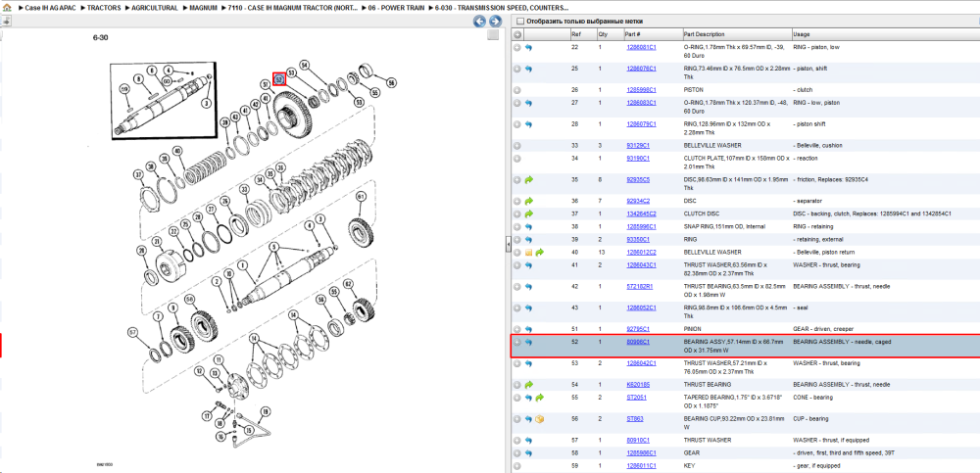The image size is (980, 473).
Task: Select 'CUP - bearing' usage text
Action: 811,418
